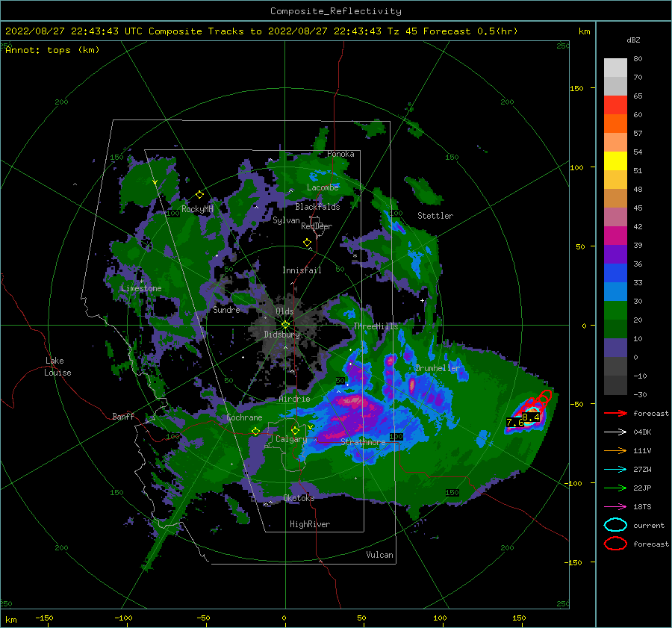Viewport: 672px width, 628px height.
Task: Select the yellow diamond marker above Calgary label
Action: tap(295, 430)
